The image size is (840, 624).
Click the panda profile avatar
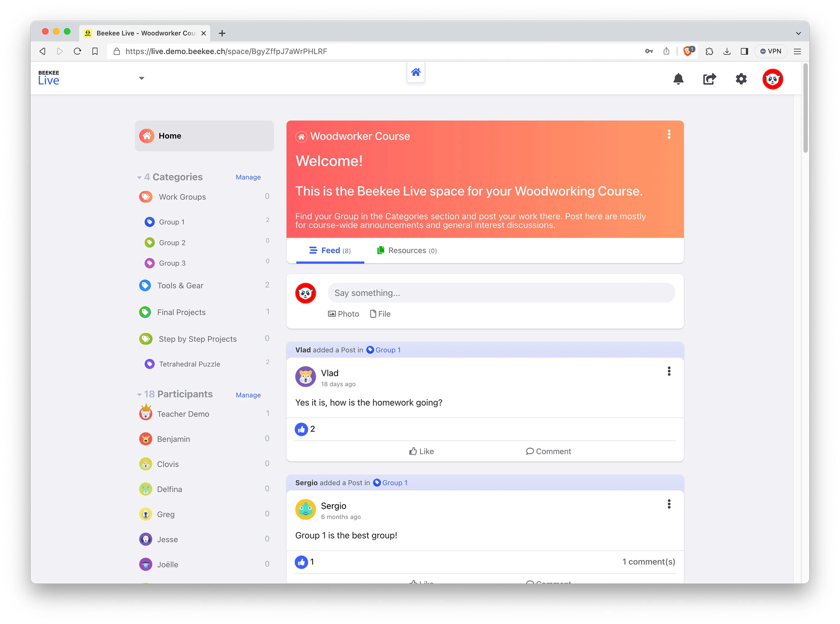(x=773, y=79)
